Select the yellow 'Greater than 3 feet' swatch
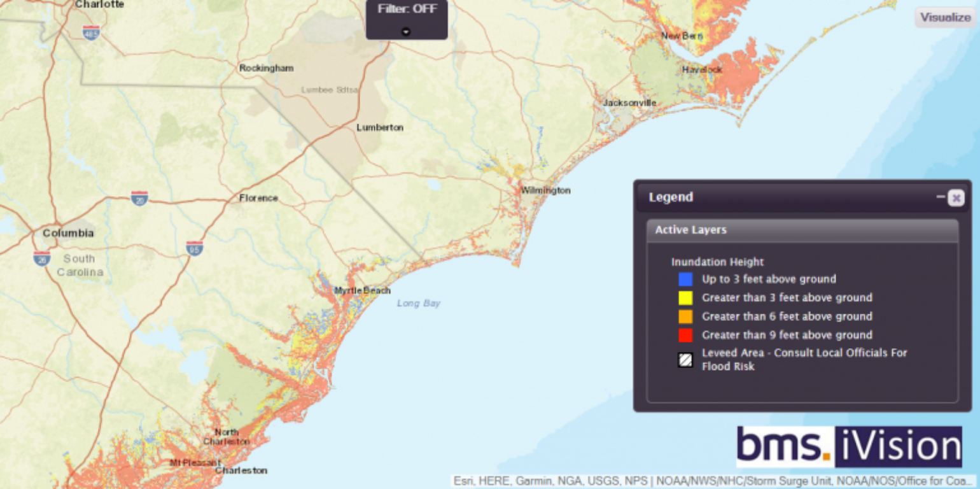 click(685, 298)
